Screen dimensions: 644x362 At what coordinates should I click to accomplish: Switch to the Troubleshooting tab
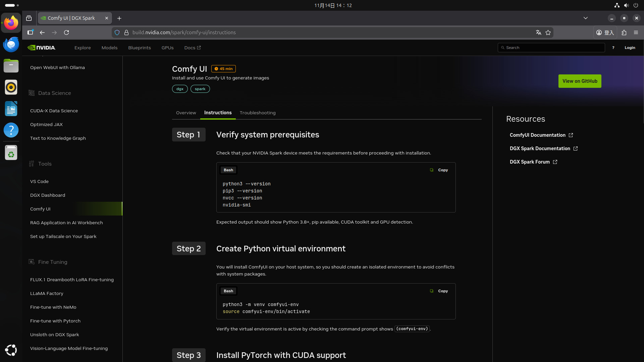258,113
